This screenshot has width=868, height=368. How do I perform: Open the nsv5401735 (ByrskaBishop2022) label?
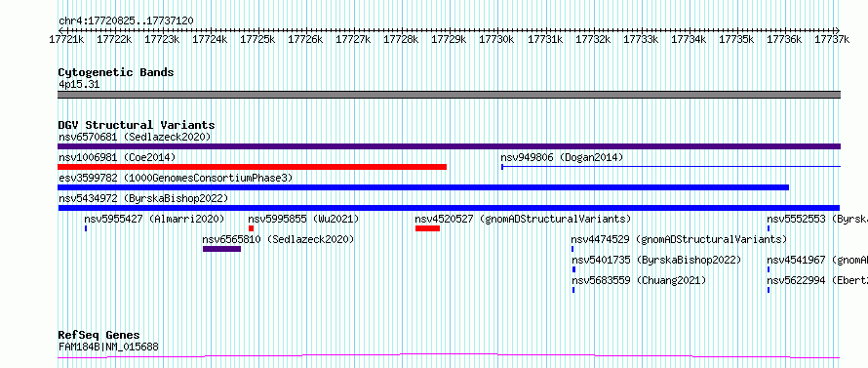656,260
